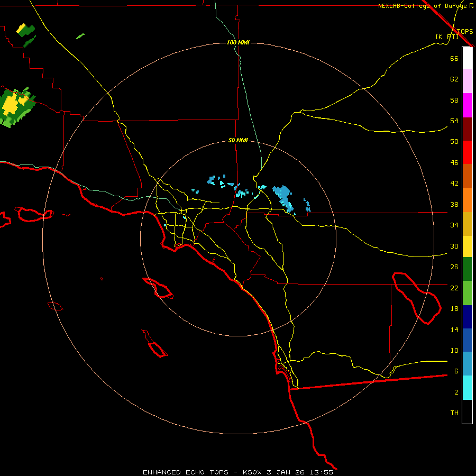Pick the bright yellow legend swatch
This screenshot has height=476, width=476.
click(467, 246)
